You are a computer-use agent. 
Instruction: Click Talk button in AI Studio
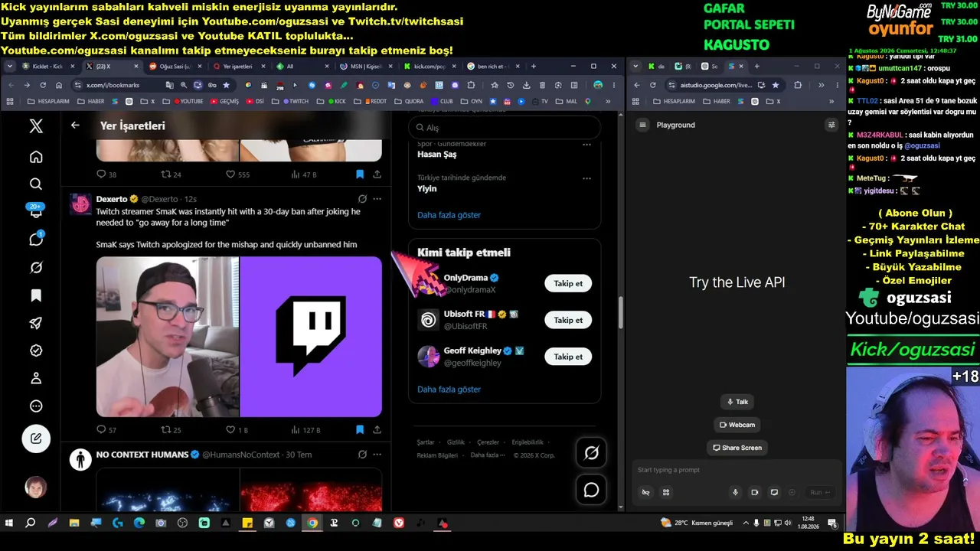point(737,402)
